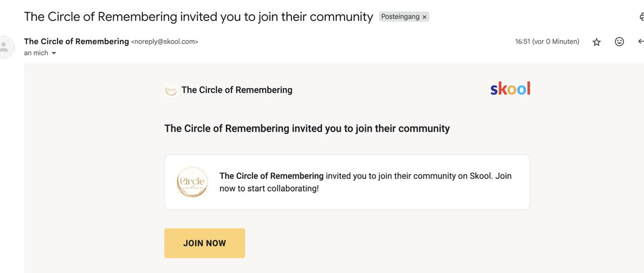Viewport: 644px width, 273px height.
Task: Open the emoji reaction picker
Action: coord(619,42)
